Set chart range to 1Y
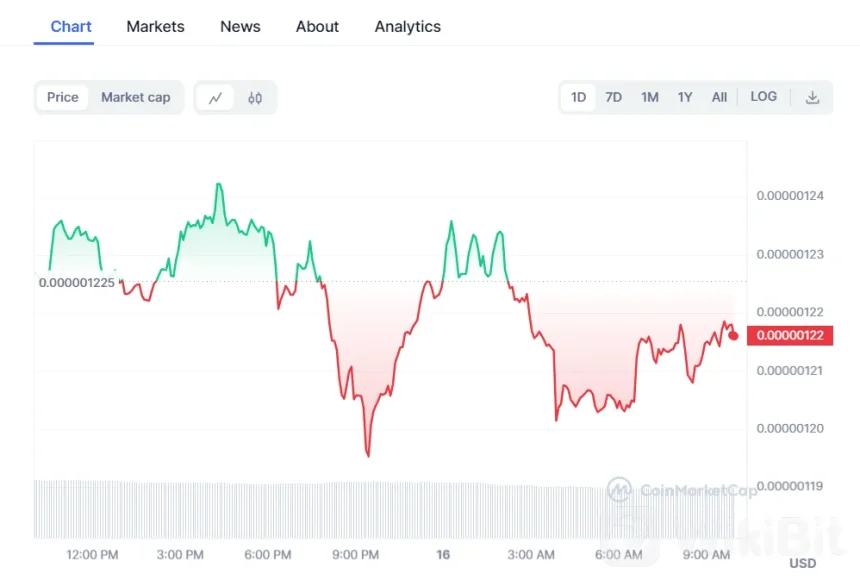Viewport: 860px width, 586px height. click(684, 97)
